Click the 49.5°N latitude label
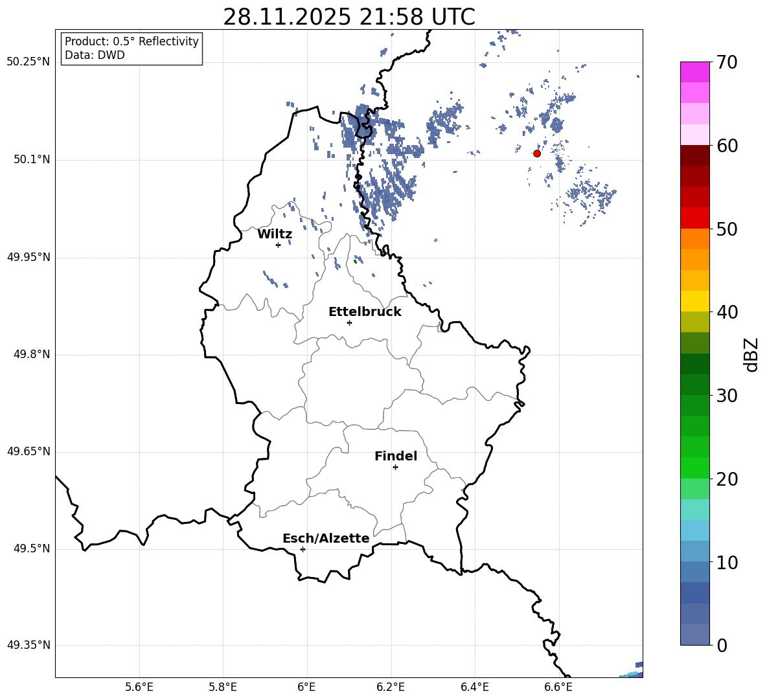This screenshot has height=700, width=767. [32, 548]
